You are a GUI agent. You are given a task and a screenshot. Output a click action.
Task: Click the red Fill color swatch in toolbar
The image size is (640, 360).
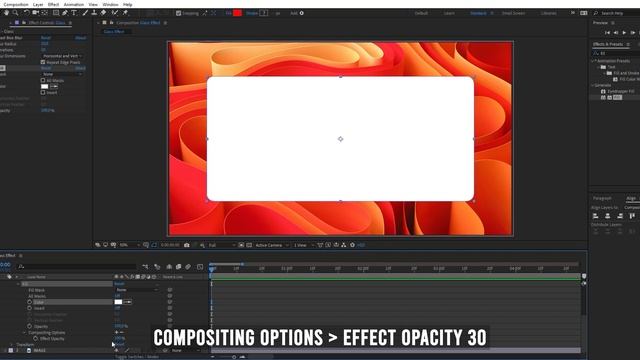237,13
